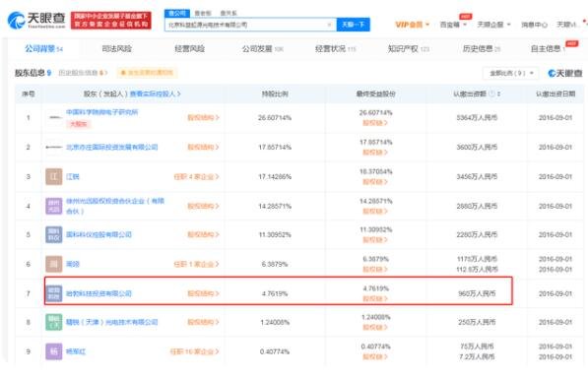Open the 公司背景 tab

(x=43, y=48)
